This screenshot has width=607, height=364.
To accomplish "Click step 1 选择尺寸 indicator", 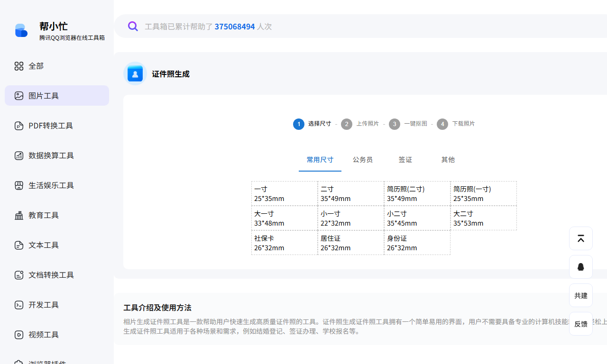I will coord(312,124).
